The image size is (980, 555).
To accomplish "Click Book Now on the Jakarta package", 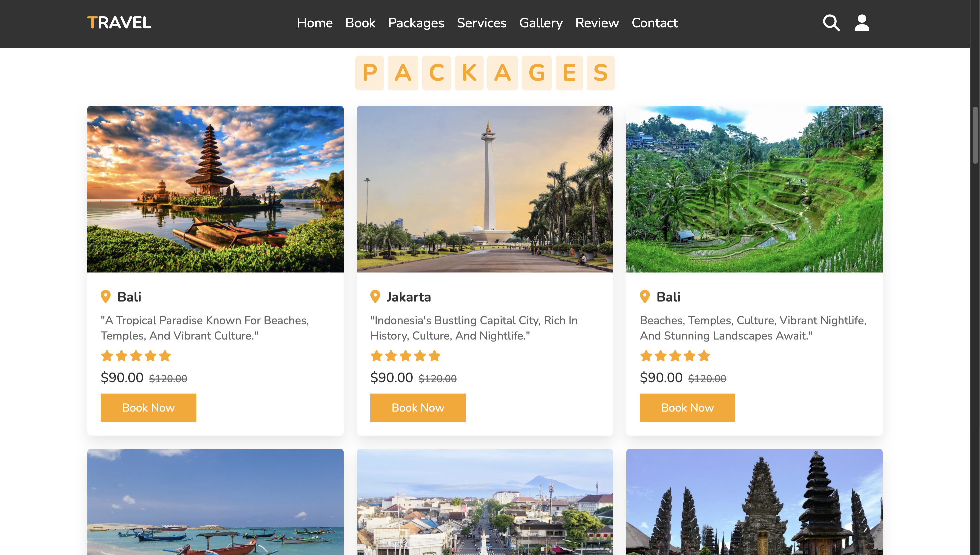I will (x=418, y=408).
